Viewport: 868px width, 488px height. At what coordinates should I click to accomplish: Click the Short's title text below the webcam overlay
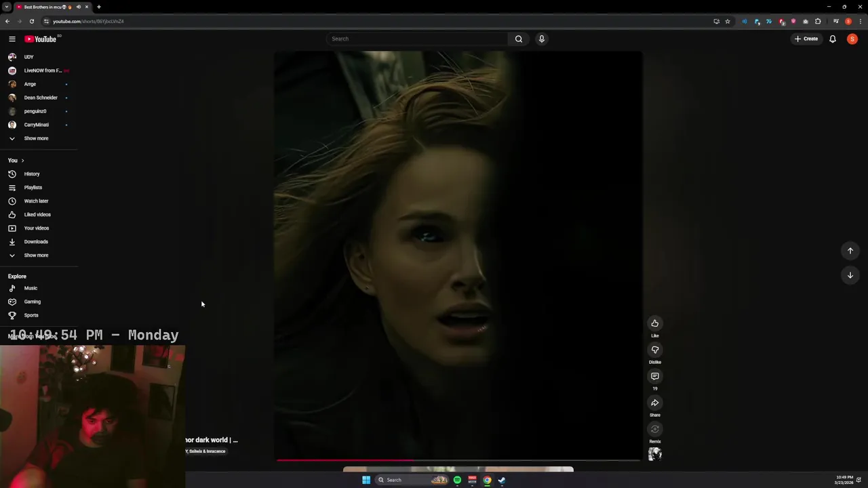212,440
